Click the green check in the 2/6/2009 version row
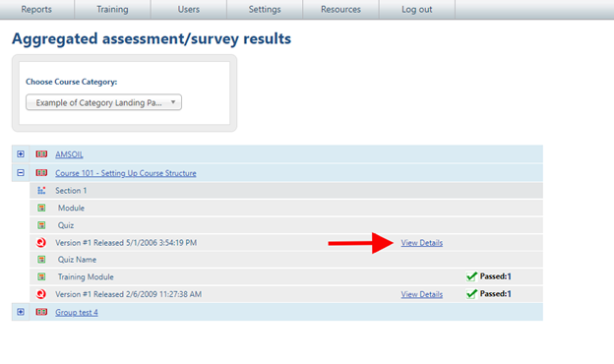The height and width of the screenshot is (364, 614). tap(471, 294)
